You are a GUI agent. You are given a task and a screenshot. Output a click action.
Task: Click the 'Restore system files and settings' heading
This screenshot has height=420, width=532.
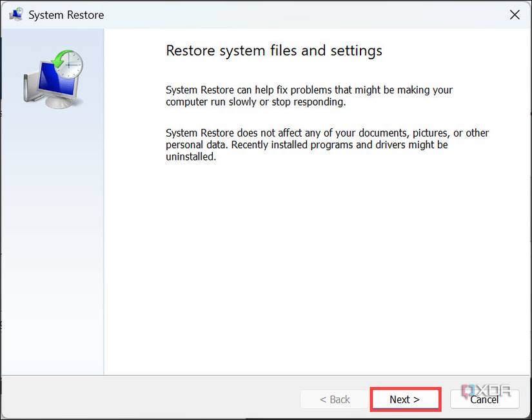(273, 50)
